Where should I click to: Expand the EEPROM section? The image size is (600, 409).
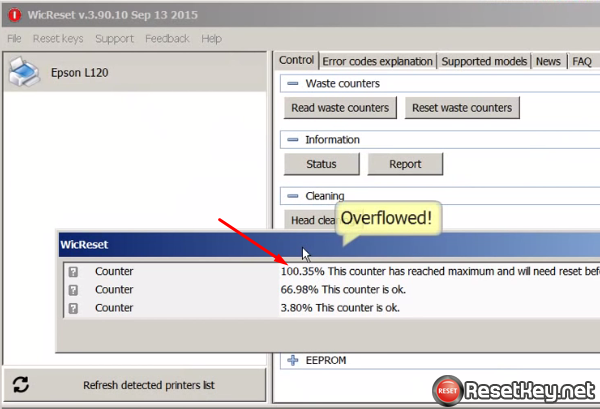(x=293, y=360)
